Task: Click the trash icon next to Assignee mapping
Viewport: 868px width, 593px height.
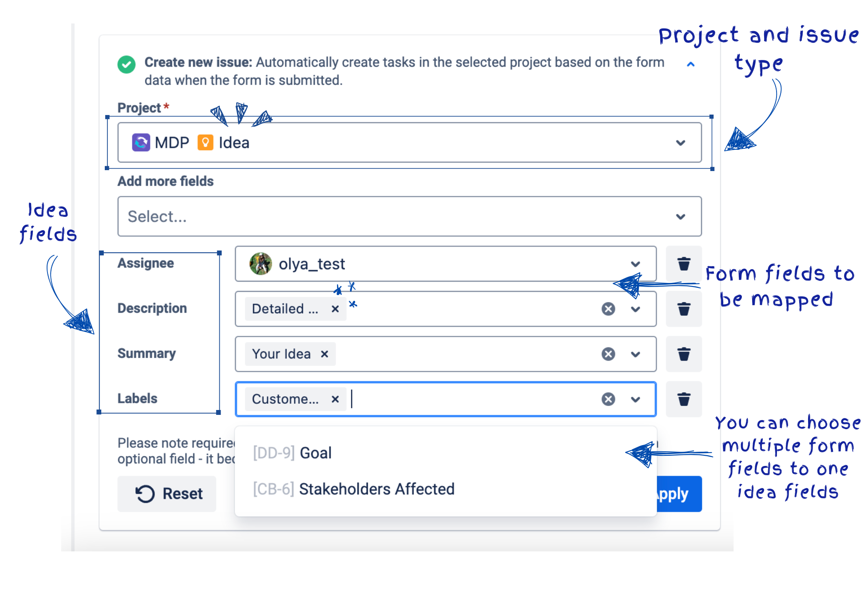Action: click(683, 264)
